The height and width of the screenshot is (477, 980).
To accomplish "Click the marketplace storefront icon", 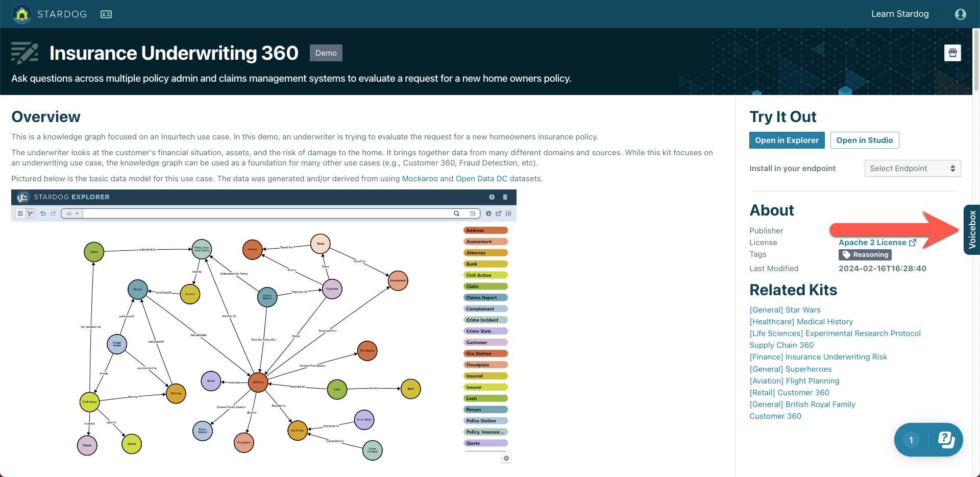I will click(952, 53).
